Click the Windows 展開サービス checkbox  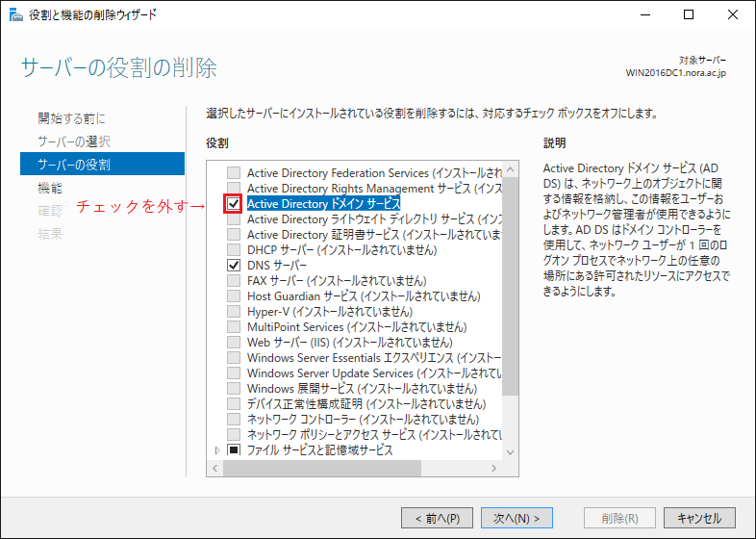(x=234, y=389)
